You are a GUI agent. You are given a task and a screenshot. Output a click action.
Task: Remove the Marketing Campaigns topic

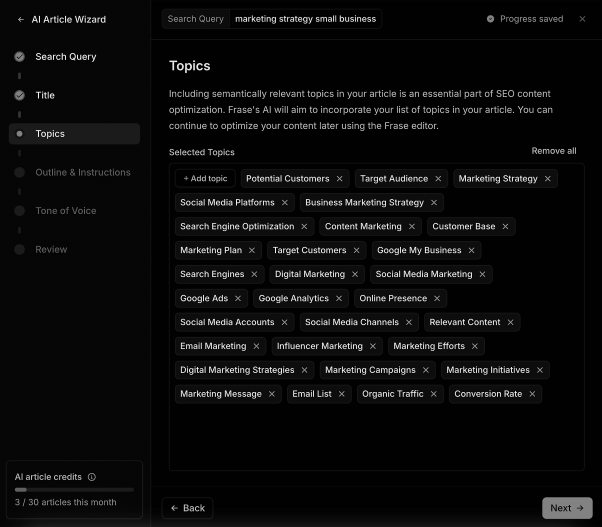point(425,370)
